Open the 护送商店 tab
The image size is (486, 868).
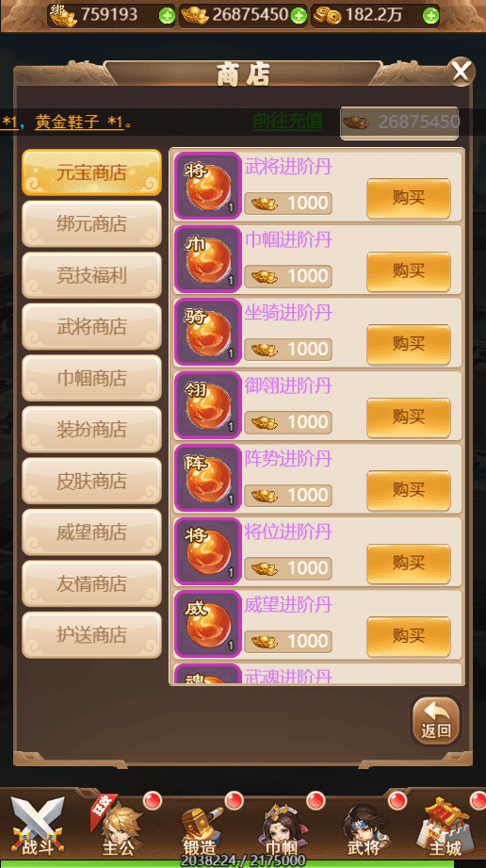[92, 634]
